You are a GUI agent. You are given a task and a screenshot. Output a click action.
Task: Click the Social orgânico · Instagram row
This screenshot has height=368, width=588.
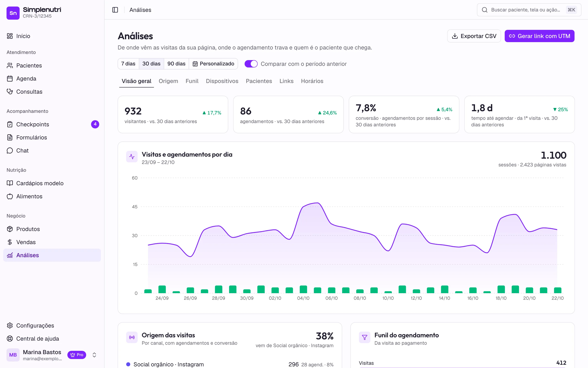click(230, 364)
